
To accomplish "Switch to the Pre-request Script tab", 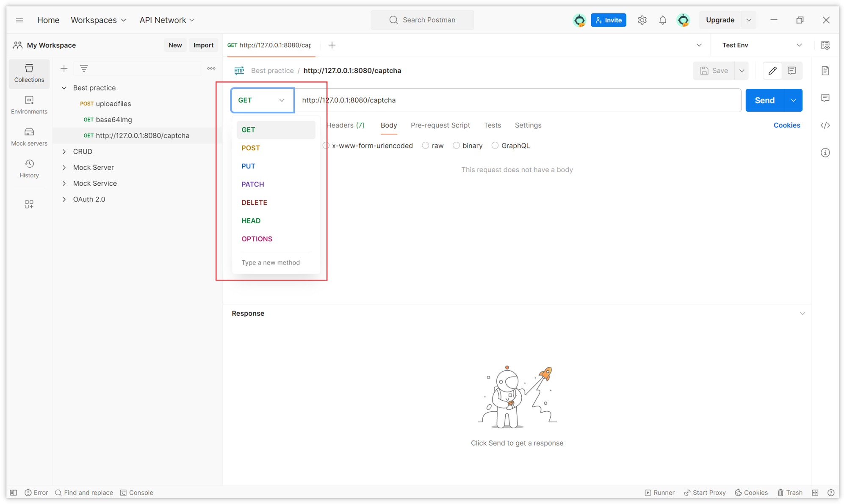I will click(x=440, y=125).
